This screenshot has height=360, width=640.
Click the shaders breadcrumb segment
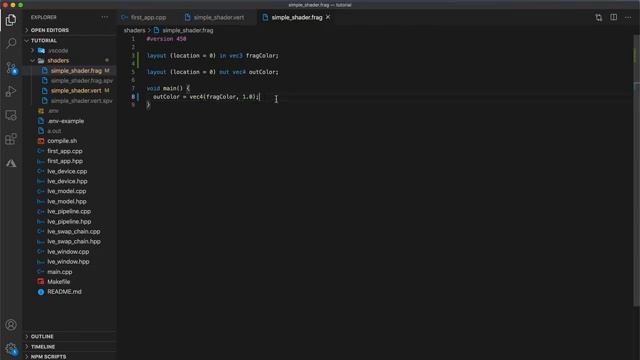coord(134,30)
